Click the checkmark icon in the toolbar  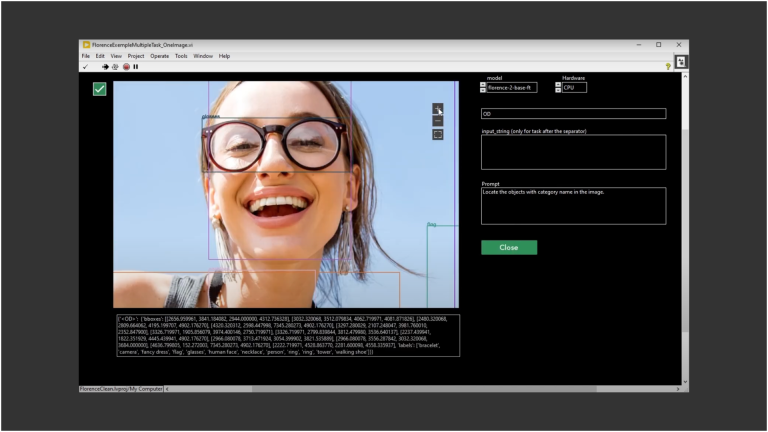tap(86, 67)
